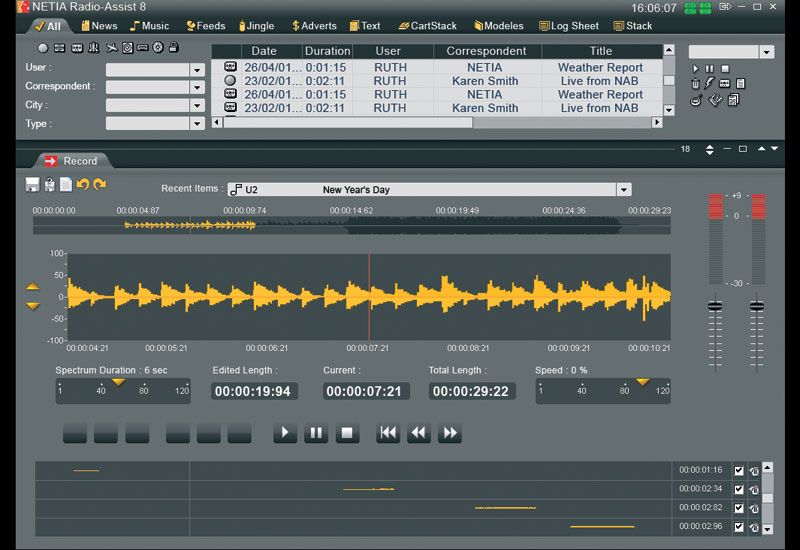Click the magnifier search icon in browser tools

tap(696, 101)
